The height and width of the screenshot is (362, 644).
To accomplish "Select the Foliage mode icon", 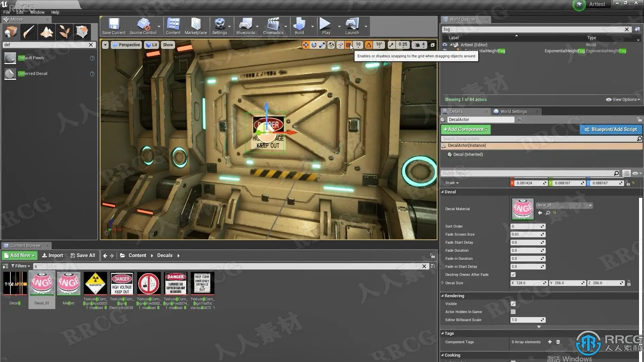I will (x=64, y=32).
